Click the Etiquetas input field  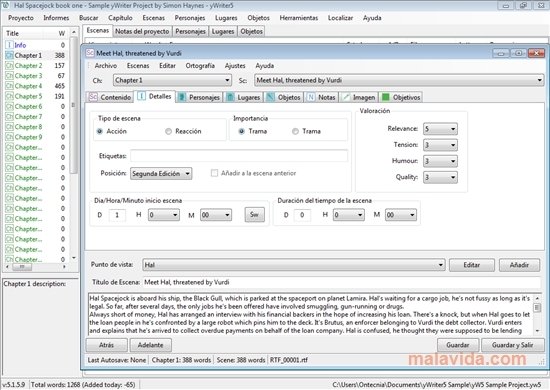239,156
